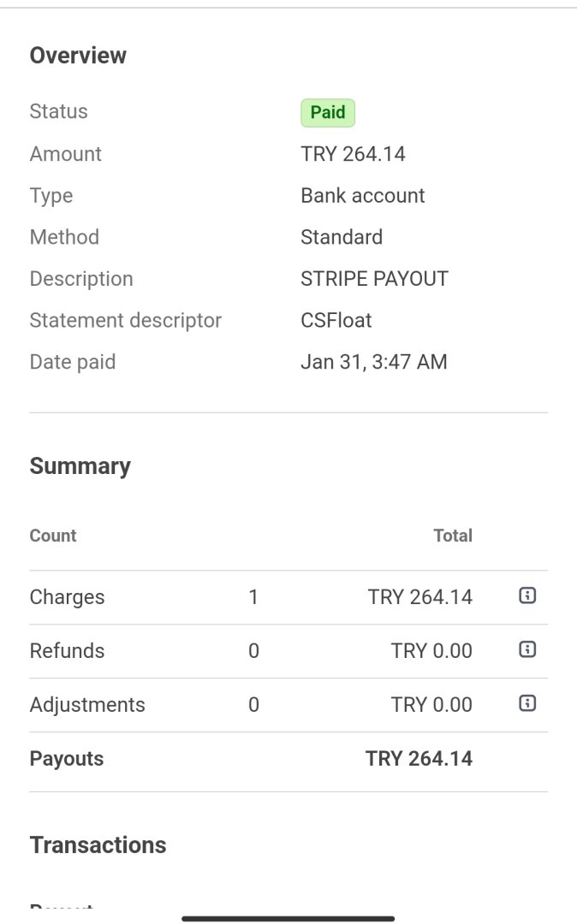Select the bold Payouts row label

(67, 759)
